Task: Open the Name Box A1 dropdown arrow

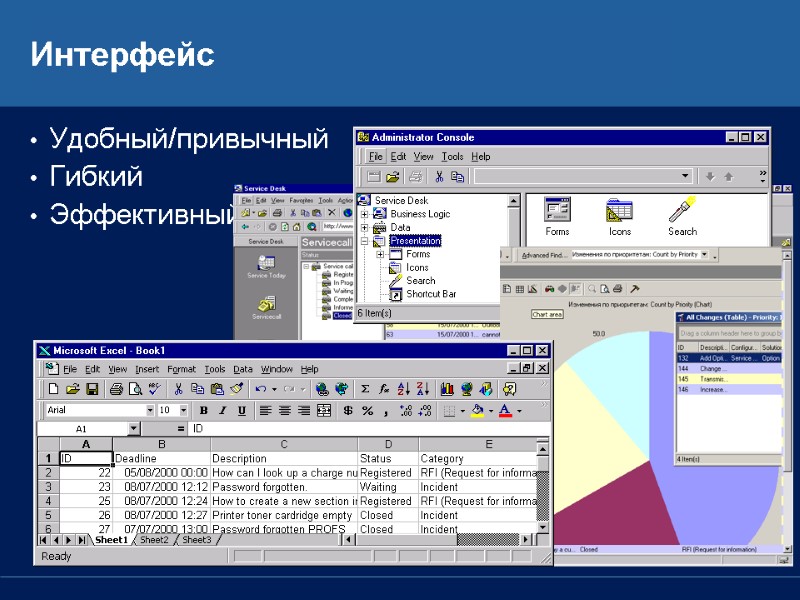Action: click(x=134, y=429)
